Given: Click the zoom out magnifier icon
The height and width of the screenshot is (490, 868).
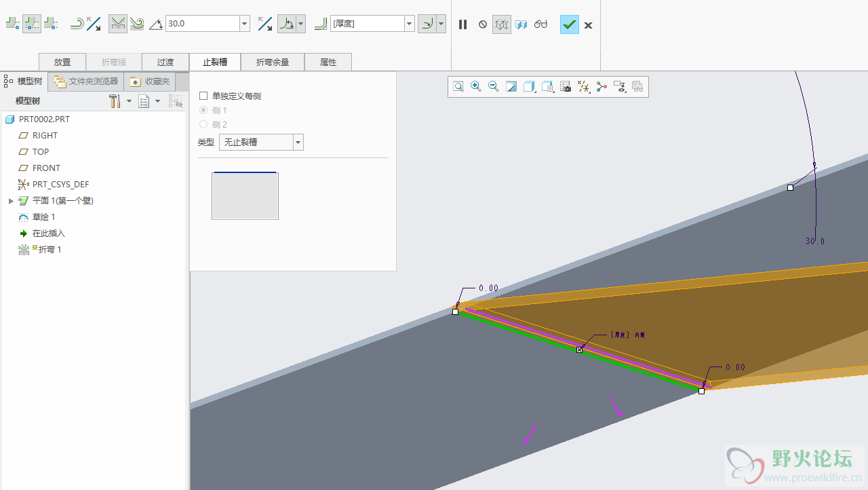Looking at the screenshot, I should (494, 86).
